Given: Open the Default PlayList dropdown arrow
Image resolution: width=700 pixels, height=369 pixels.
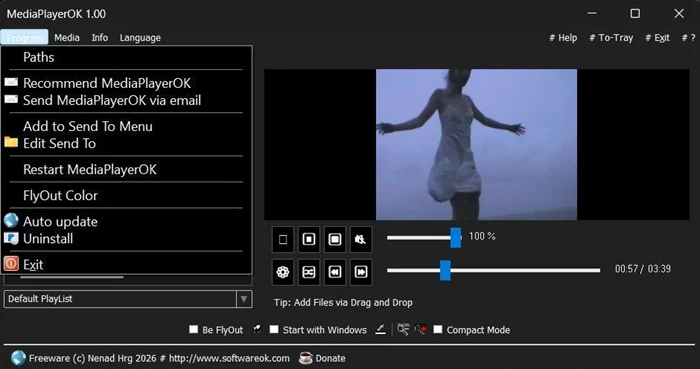Looking at the screenshot, I should tap(244, 299).
